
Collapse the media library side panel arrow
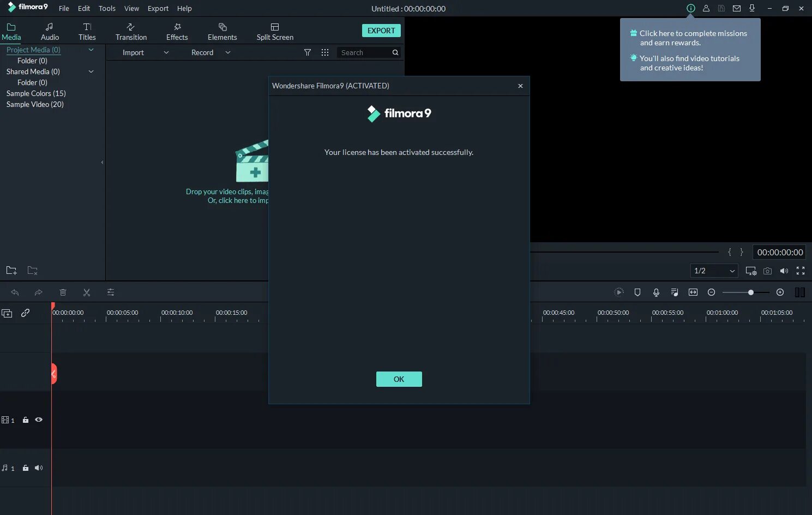(x=102, y=162)
